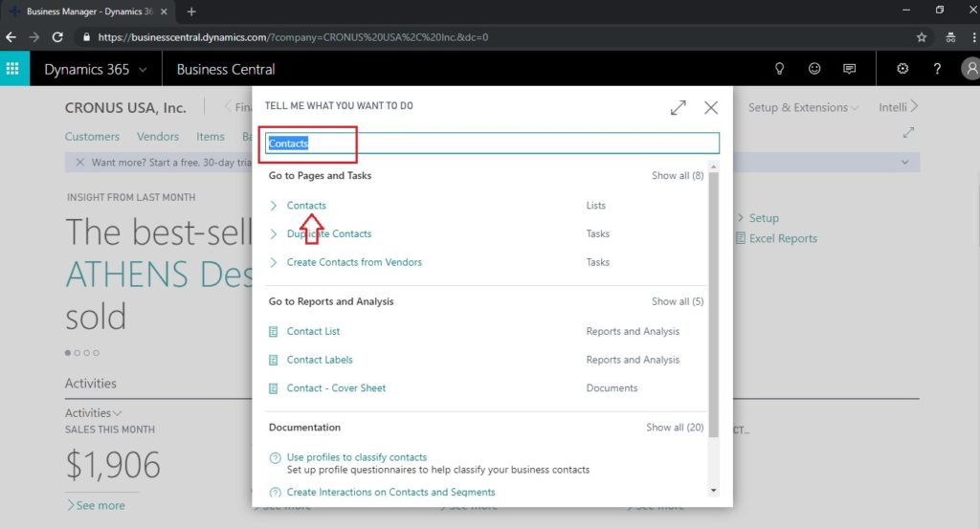The image size is (980, 529).
Task: Click the Business Central home title
Action: 226,69
